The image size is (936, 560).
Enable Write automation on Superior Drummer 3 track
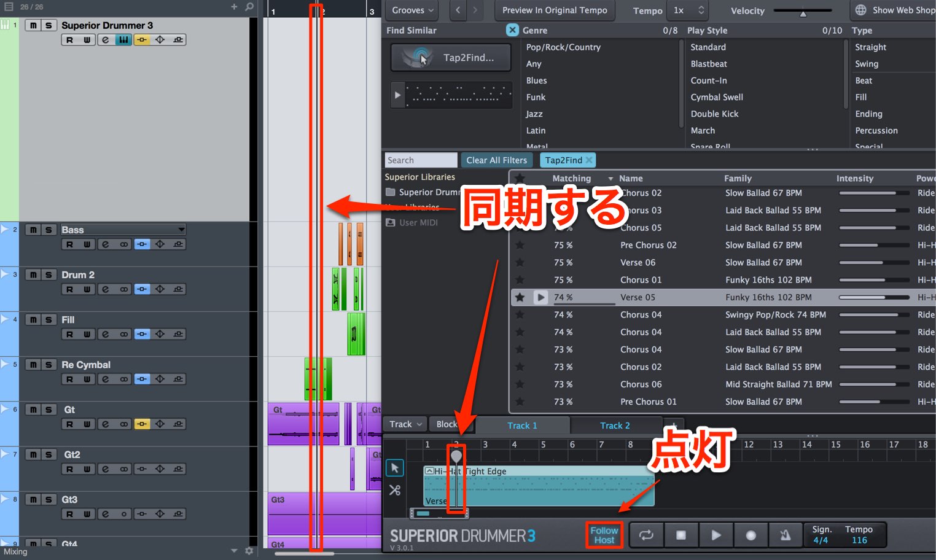[x=87, y=40]
